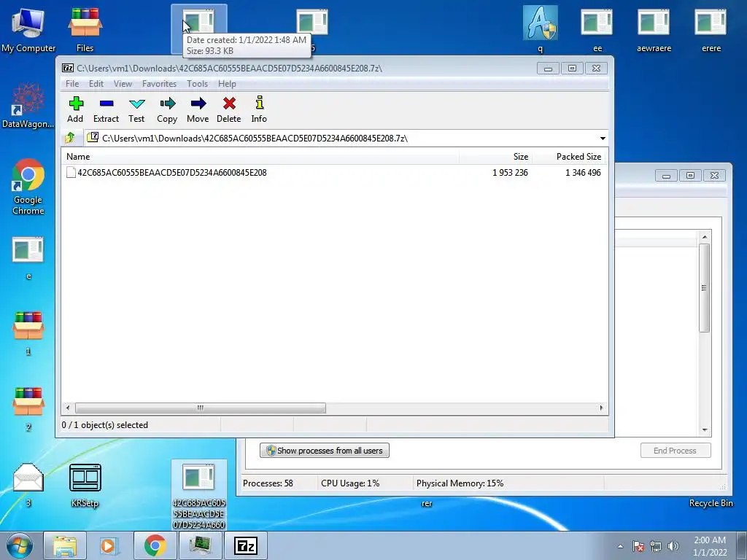Expand the 7-Zip address bar dropdown

point(603,138)
